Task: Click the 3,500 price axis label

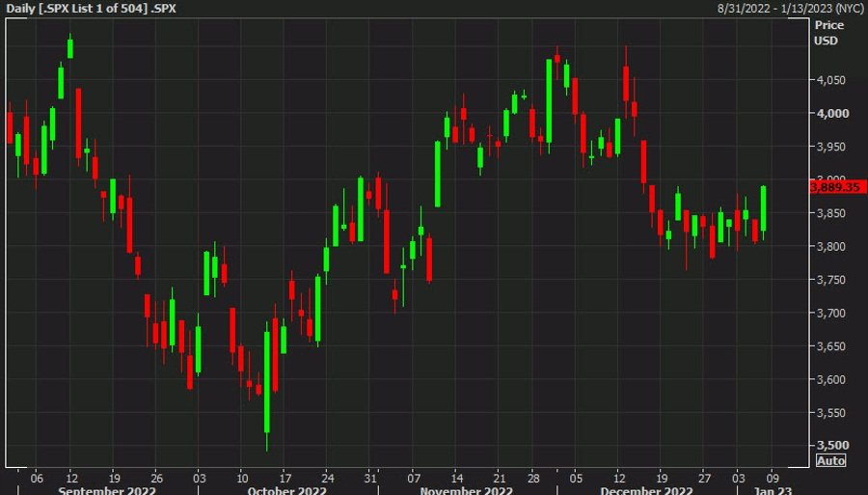Action: 830,446
